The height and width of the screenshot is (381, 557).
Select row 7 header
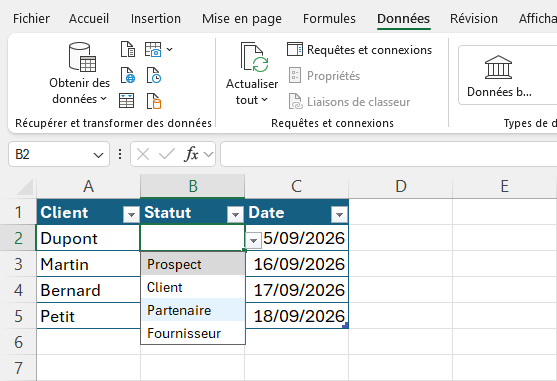coord(18,368)
